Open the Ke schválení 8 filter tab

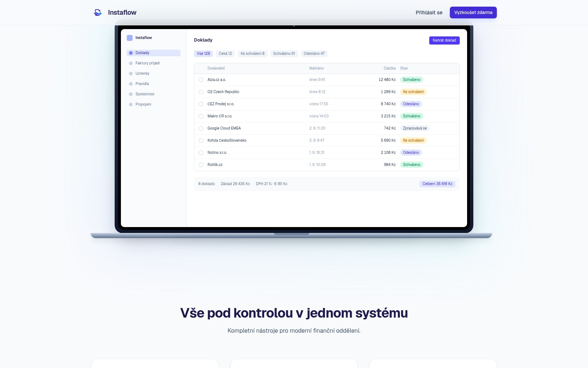pyautogui.click(x=252, y=54)
